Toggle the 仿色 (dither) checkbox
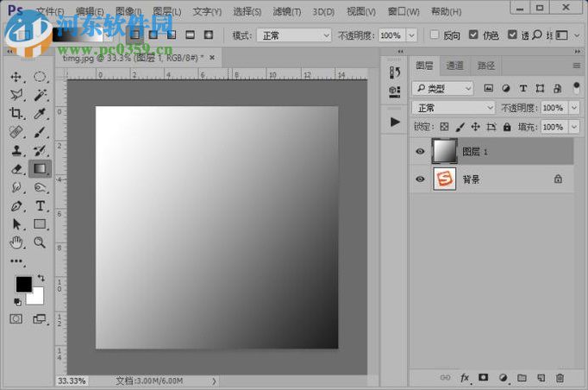This screenshot has height=390, width=588. coord(474,35)
